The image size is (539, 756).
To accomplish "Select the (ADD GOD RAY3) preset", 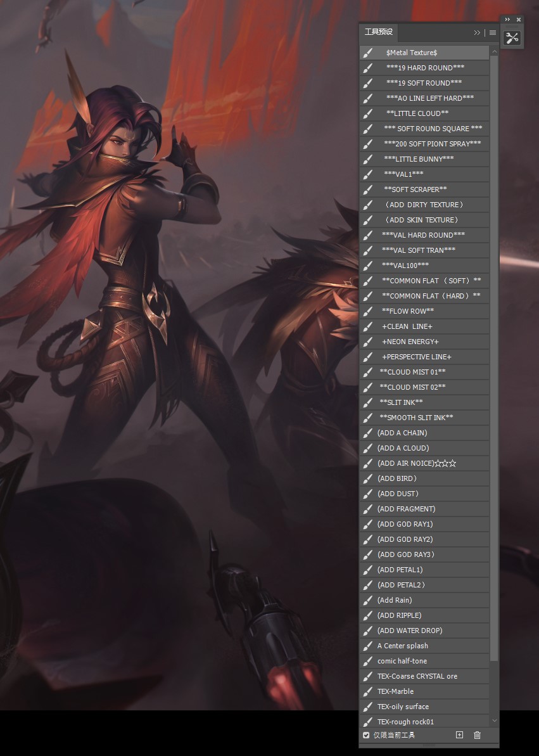I will tap(424, 554).
